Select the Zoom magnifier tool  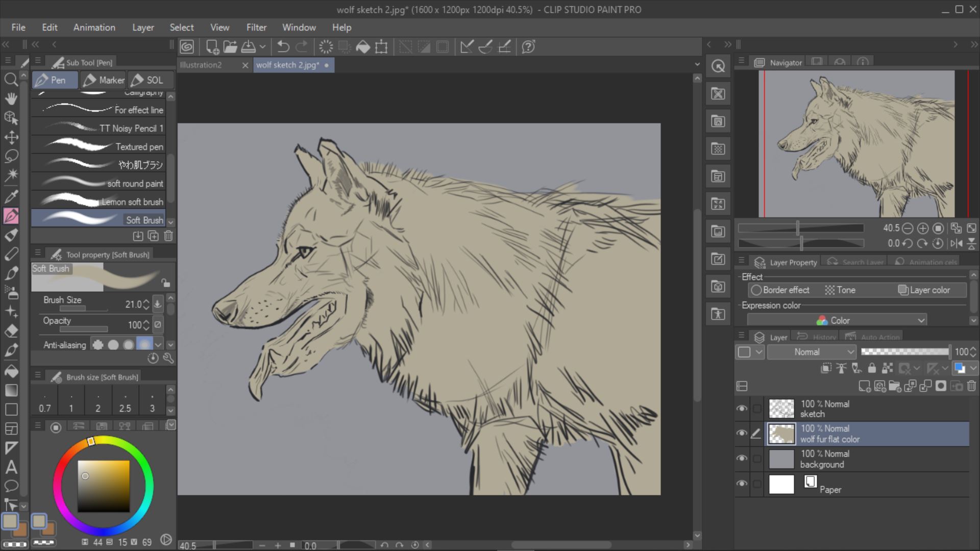11,80
